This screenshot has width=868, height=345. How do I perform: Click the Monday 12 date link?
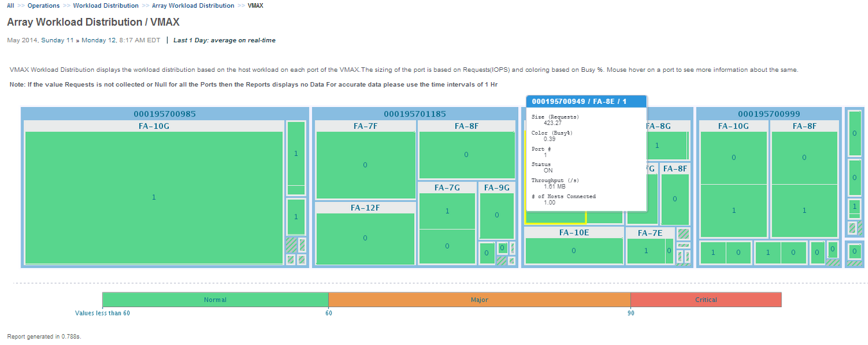click(98, 40)
